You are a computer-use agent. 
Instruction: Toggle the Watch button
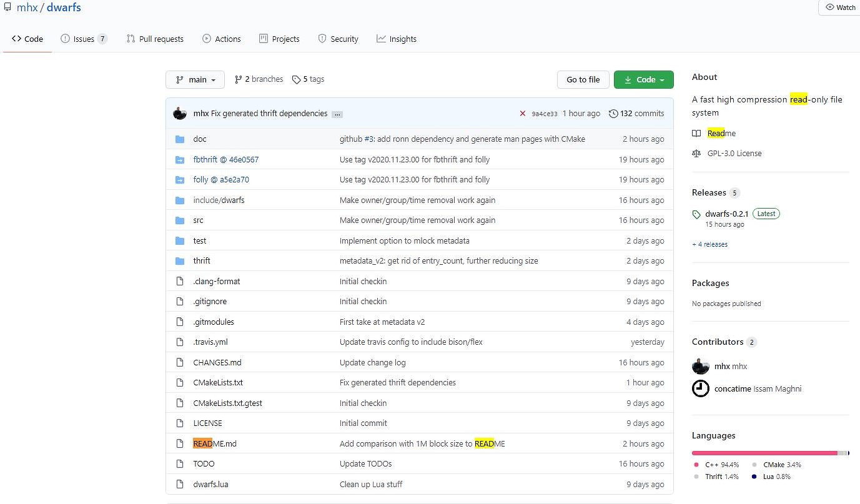tap(840, 7)
